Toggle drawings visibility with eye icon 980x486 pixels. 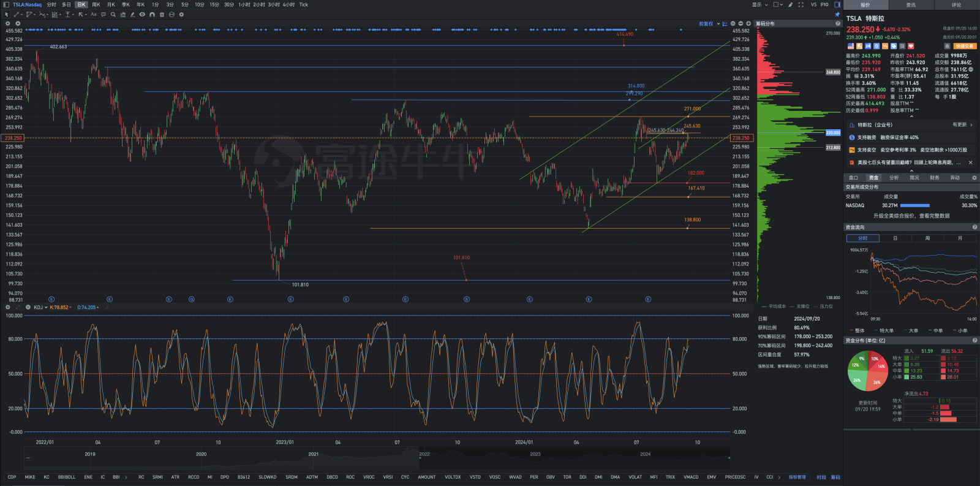click(x=142, y=14)
